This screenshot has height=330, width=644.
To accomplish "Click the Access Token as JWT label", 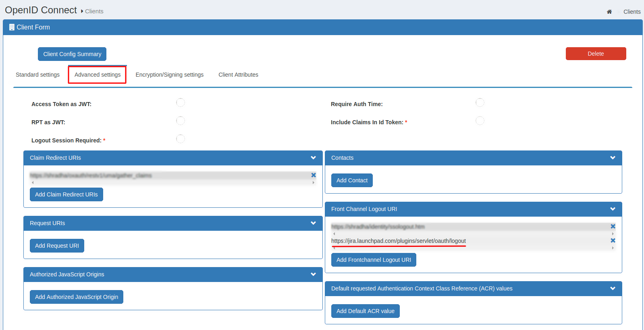I will click(61, 104).
